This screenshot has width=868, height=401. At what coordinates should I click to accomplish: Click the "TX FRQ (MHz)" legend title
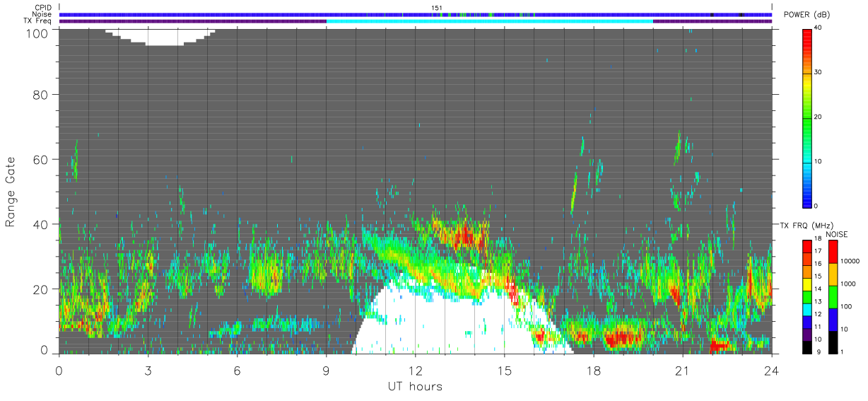coord(808,226)
